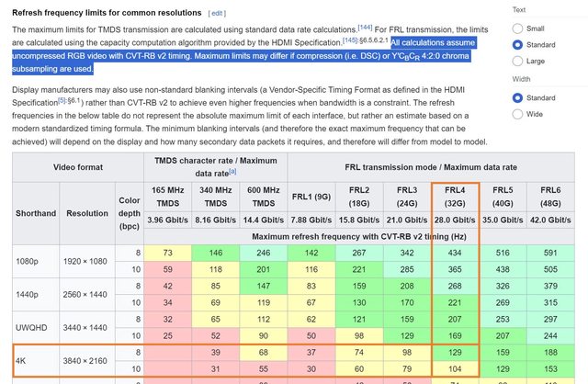Viewport: 588px width, 384px height.
Task: Click the FRL4 (32G) column header
Action: 454,195
